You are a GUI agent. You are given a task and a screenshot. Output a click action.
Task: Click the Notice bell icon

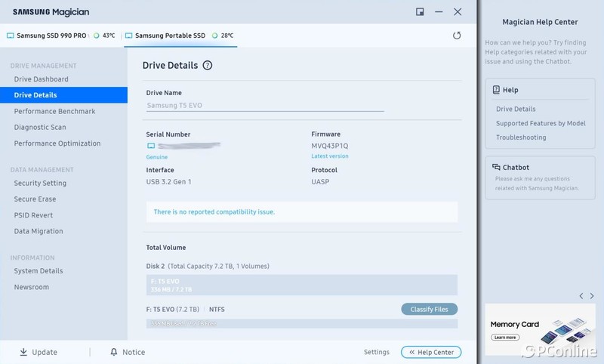click(x=114, y=352)
